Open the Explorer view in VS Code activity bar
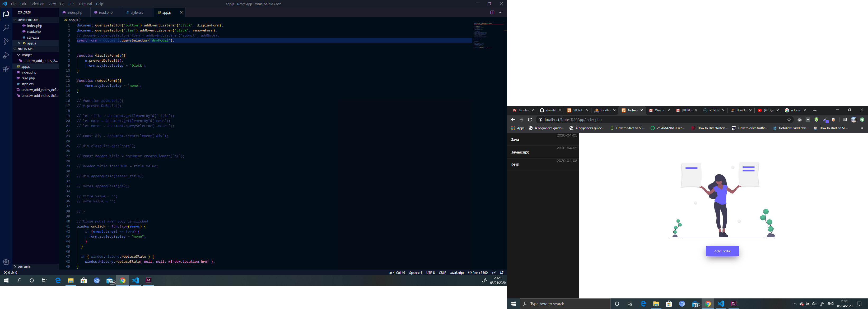Viewport: 868px width, 309px height. coord(6,14)
